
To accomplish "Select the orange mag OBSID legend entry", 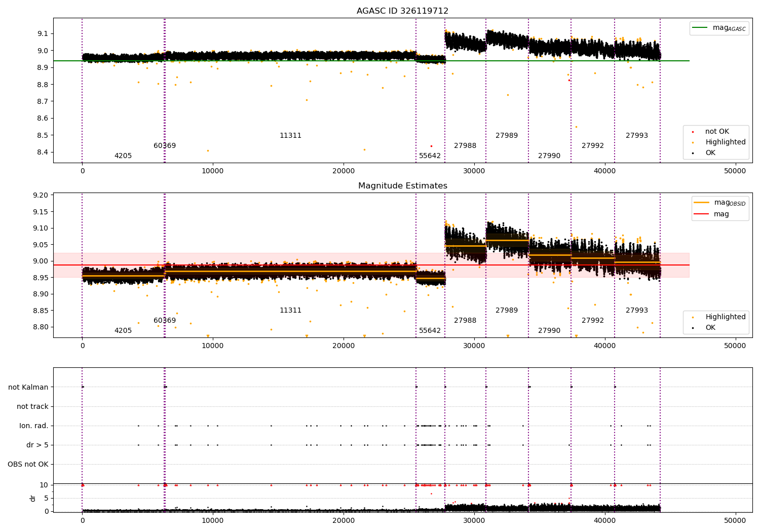I will [720, 203].
